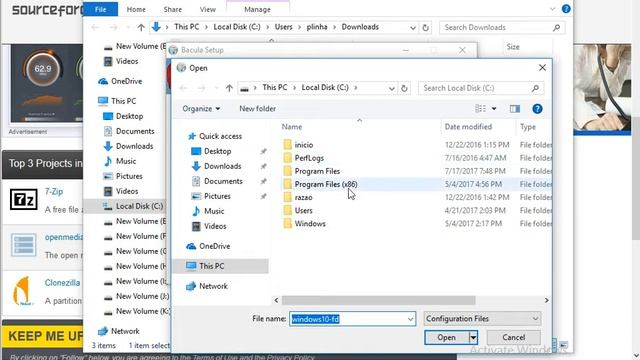Select Network in Open dialog sidebar
The width and height of the screenshot is (640, 360).
click(x=213, y=286)
